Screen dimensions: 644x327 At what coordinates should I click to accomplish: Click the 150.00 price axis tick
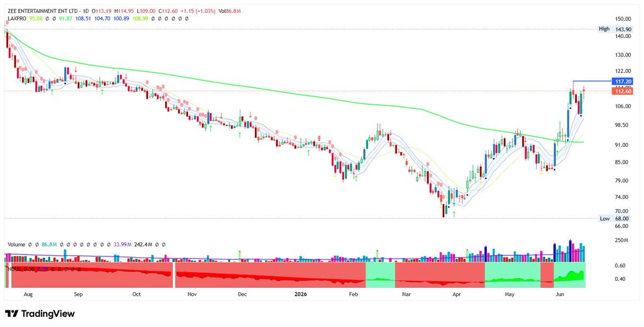[623, 18]
